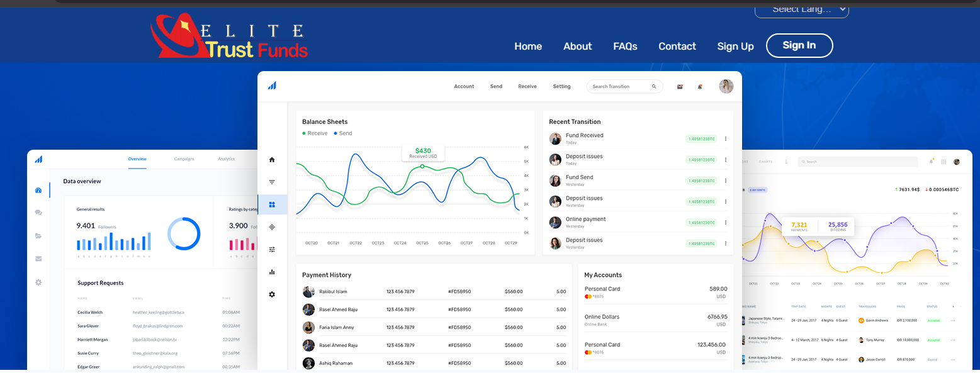Toggle the Receive legend in Balance Sheets
The image size is (980, 373).
coord(315,133)
